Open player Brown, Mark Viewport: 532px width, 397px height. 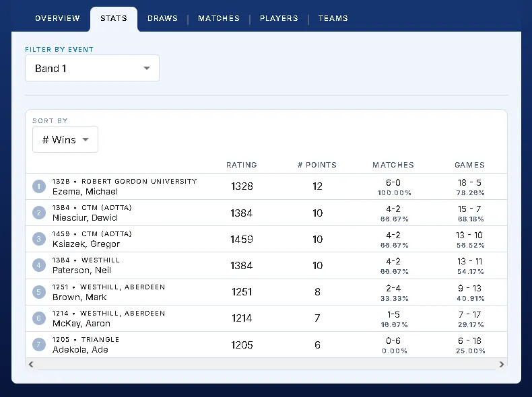point(79,297)
